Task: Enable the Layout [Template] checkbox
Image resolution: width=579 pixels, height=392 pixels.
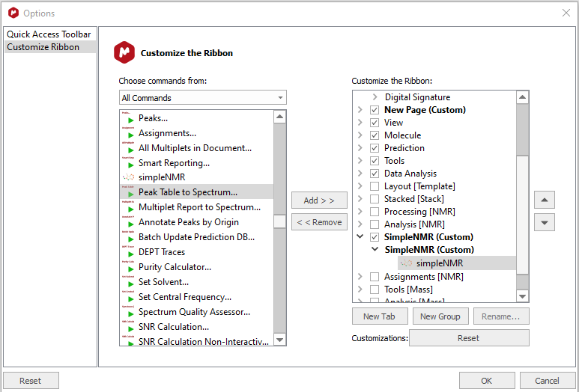Action: click(x=375, y=186)
